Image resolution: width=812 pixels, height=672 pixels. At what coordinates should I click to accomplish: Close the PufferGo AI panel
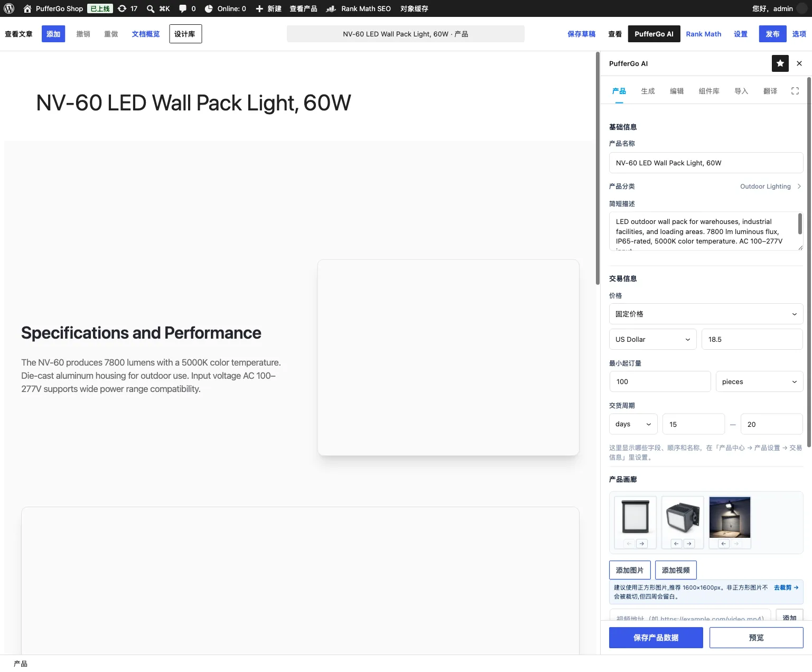tap(799, 63)
